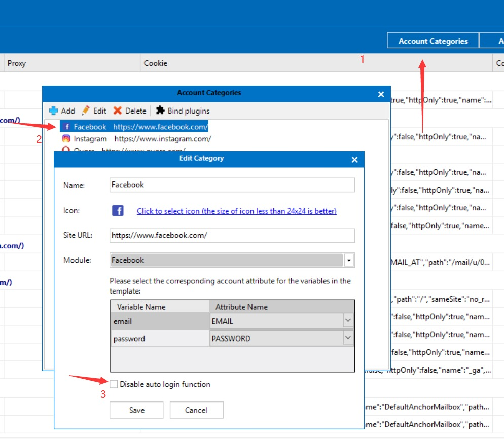504x439 pixels.
Task: Expand the EMAIL attribute dropdown
Action: [348, 321]
